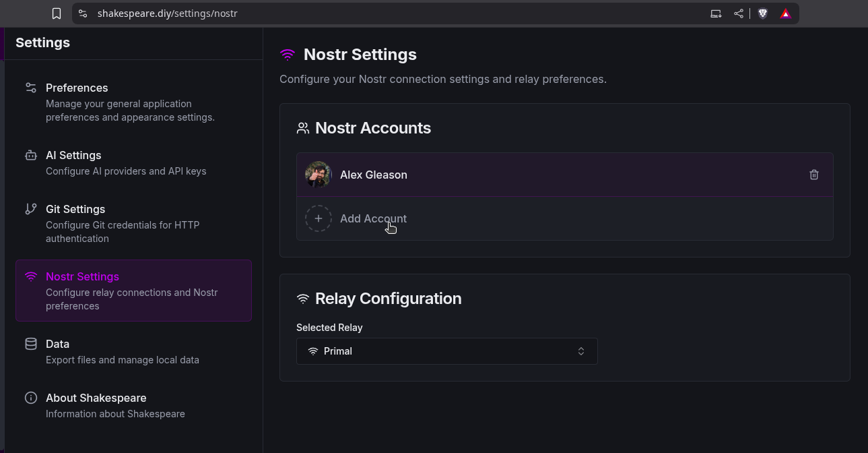The width and height of the screenshot is (868, 453).
Task: Select the Alex Gleason account row
Action: click(x=564, y=175)
